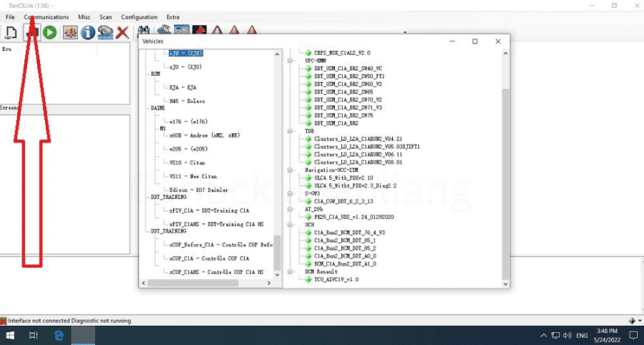The image size is (644, 345).
Task: Click down arrow of ECU list scrollbar
Action: pos(505,283)
